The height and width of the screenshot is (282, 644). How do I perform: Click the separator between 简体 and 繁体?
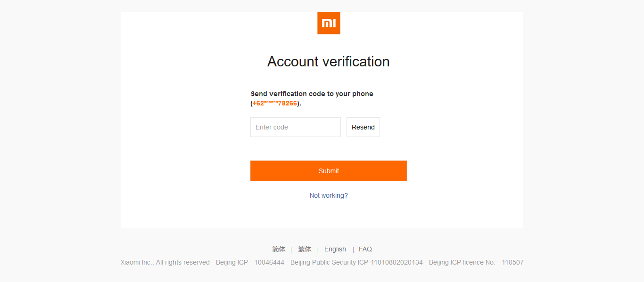pos(291,249)
